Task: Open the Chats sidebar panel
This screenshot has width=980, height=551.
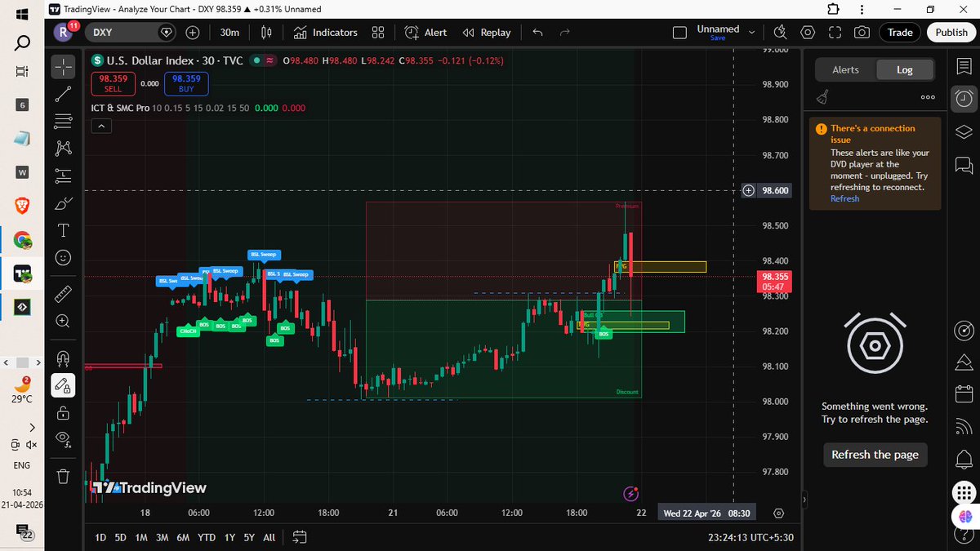Action: (964, 165)
